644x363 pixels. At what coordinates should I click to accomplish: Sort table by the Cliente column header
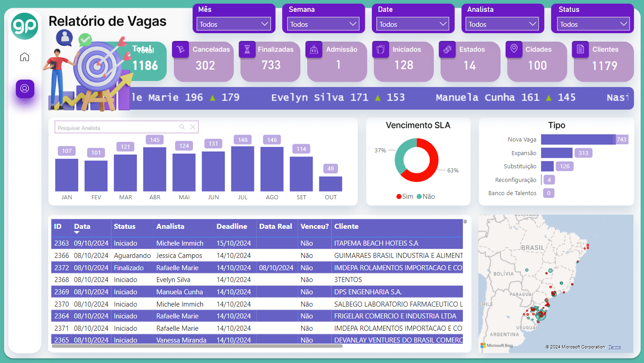346,227
